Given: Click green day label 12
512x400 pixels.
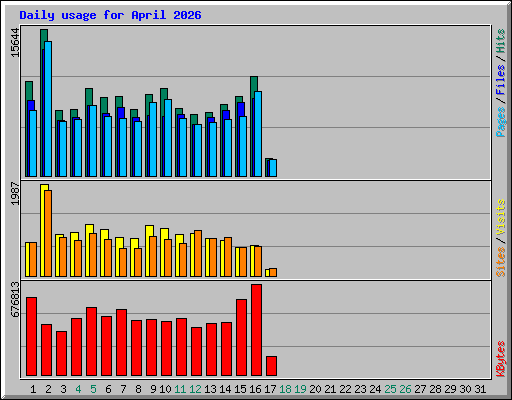Looking at the screenshot, I should 195,389.
